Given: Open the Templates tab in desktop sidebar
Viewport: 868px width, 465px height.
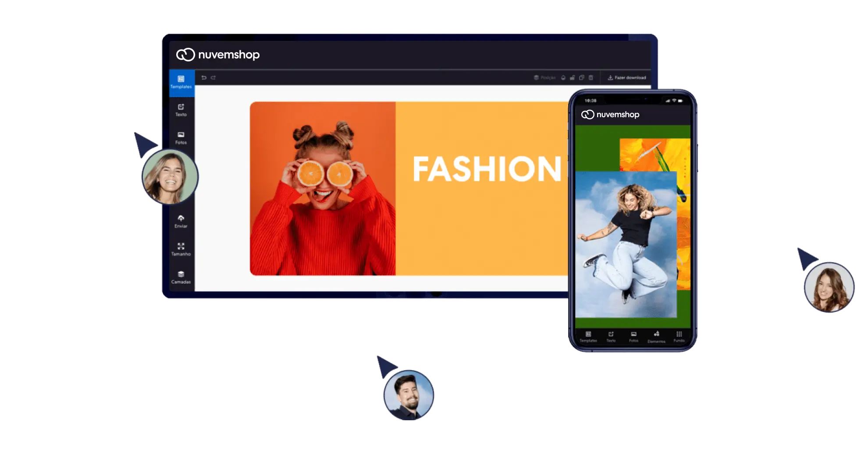Looking at the screenshot, I should [181, 82].
